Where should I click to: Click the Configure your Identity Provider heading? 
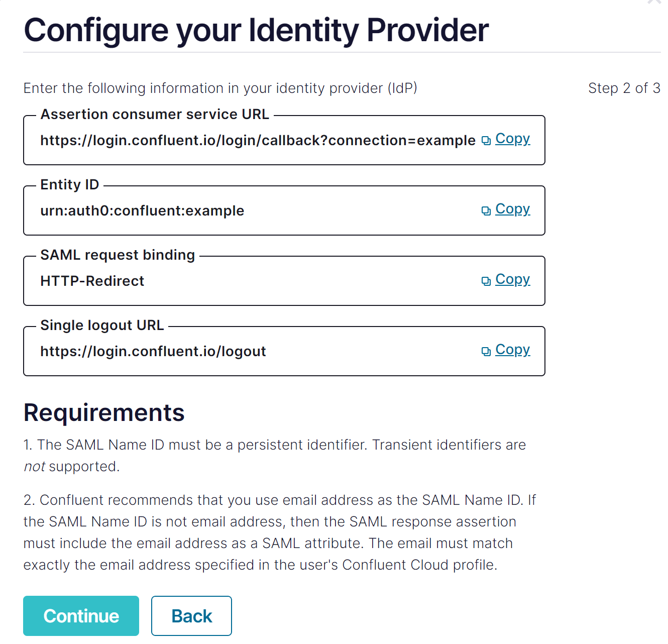[x=256, y=30]
